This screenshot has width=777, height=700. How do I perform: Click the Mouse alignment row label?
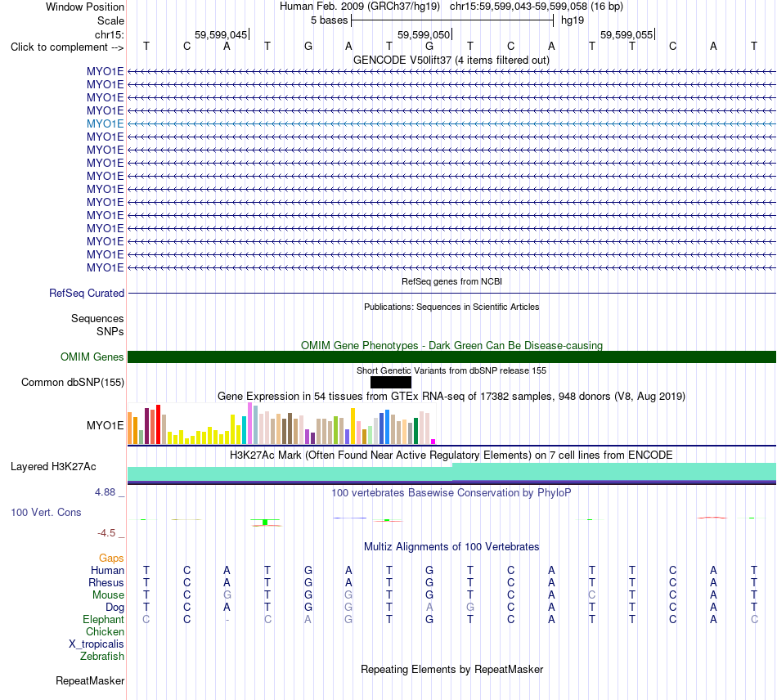(x=108, y=595)
